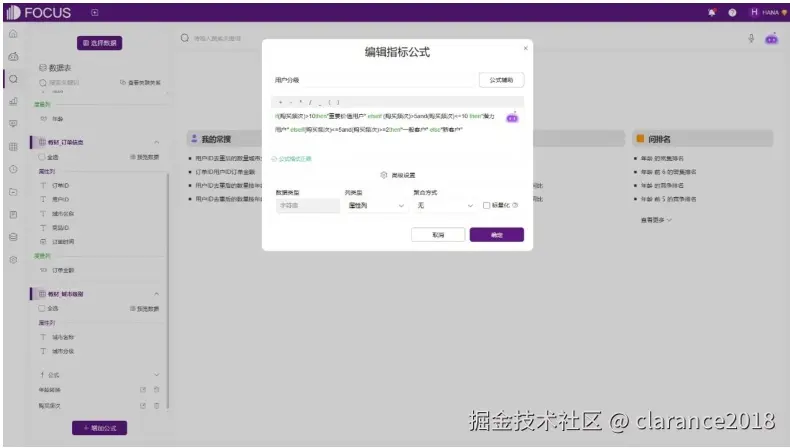Select the 订单ID column
The height and width of the screenshot is (448, 790).
60,185
